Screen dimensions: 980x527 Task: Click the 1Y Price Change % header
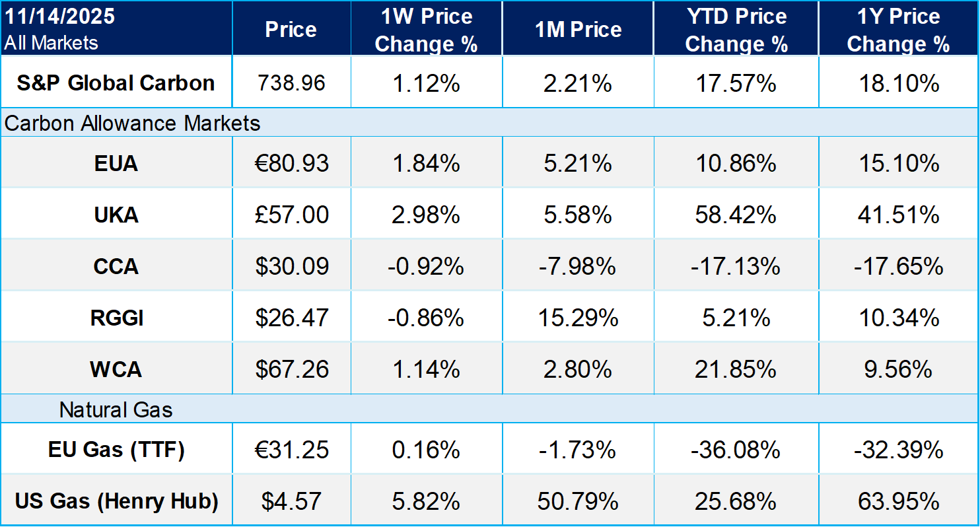pyautogui.click(x=898, y=30)
